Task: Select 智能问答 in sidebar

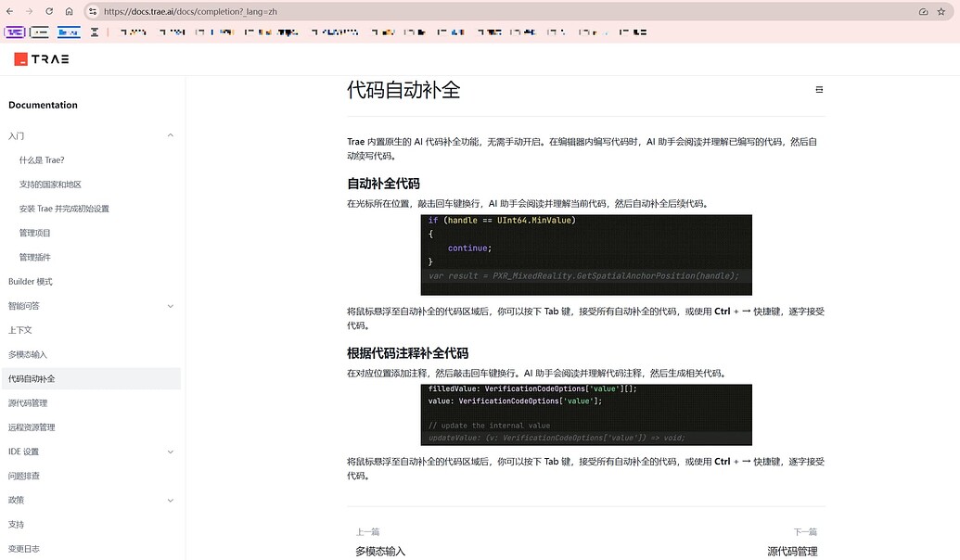Action: click(x=24, y=306)
